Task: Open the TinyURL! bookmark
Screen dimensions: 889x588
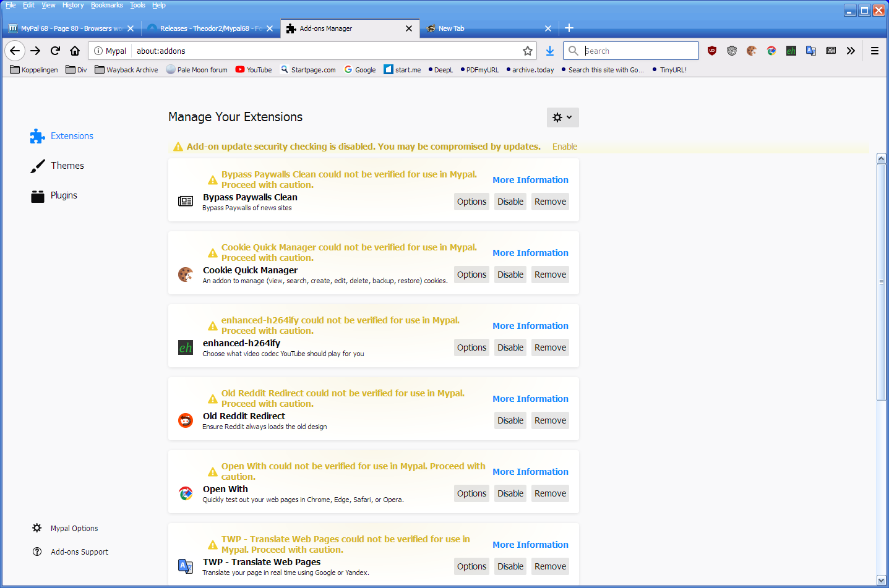Action: click(669, 70)
